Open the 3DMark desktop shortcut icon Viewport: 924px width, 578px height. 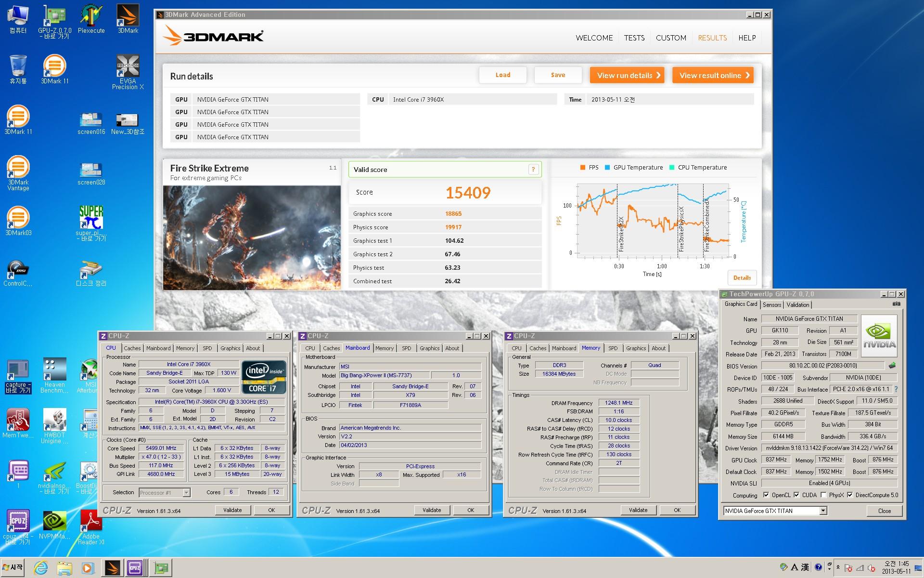pyautogui.click(x=128, y=19)
